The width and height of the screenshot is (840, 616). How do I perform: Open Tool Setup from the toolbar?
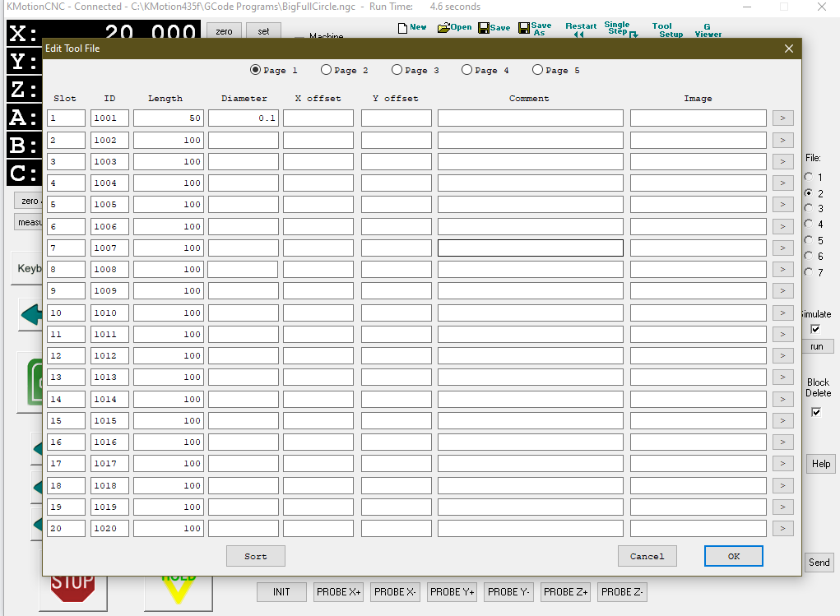tap(665, 30)
